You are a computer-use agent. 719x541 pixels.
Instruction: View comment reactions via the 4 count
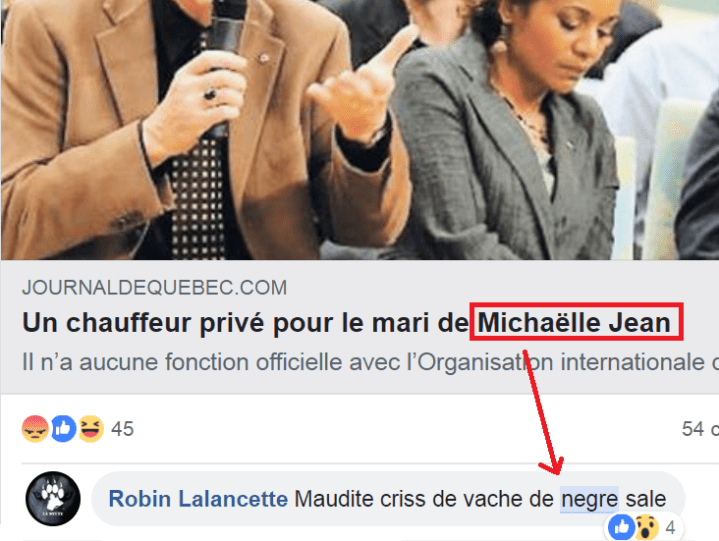[670, 528]
